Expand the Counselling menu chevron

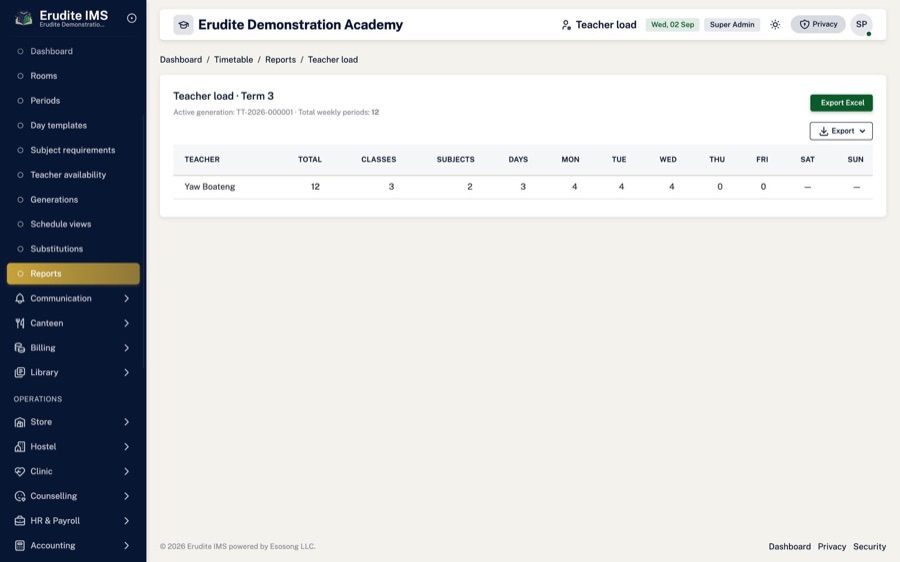[x=126, y=496]
